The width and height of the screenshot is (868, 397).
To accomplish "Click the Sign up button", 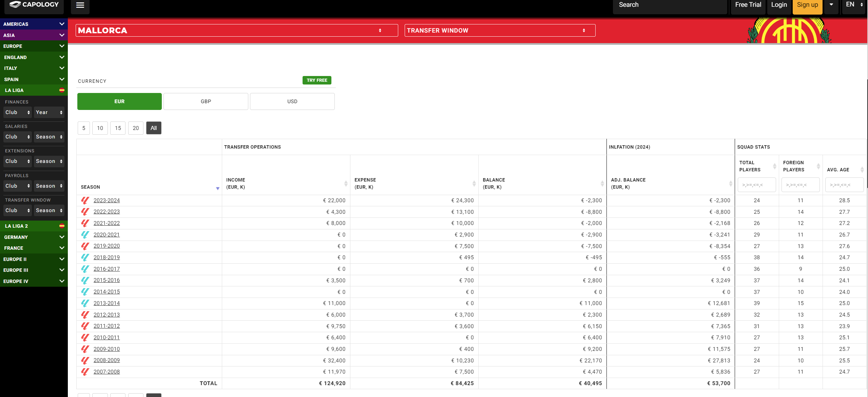I will tap(807, 5).
